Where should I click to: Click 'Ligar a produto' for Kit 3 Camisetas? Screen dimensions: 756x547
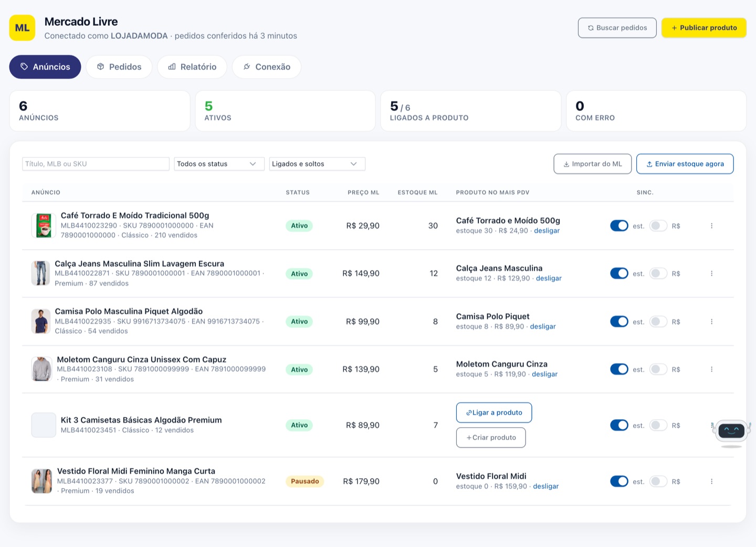[494, 412]
